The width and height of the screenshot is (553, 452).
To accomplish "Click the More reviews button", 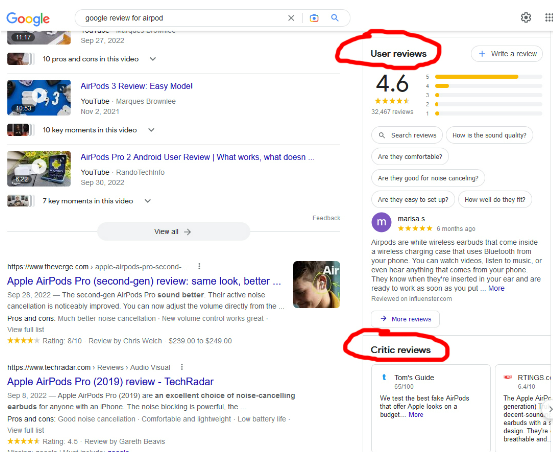I will (x=405, y=319).
